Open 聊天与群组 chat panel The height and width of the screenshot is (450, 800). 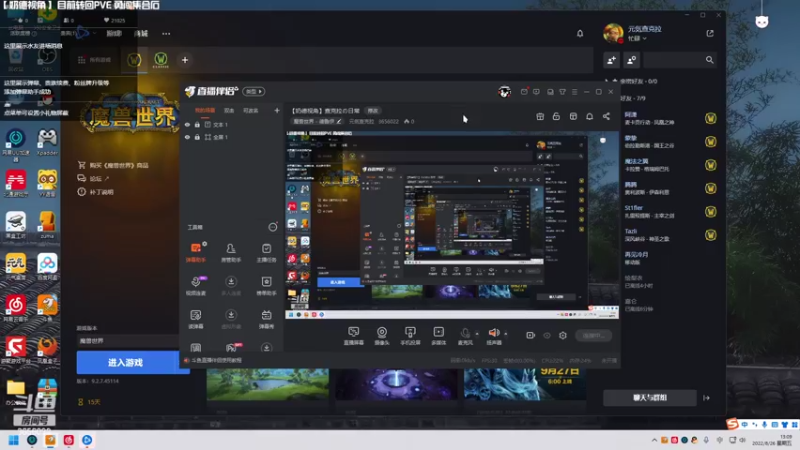[649, 398]
